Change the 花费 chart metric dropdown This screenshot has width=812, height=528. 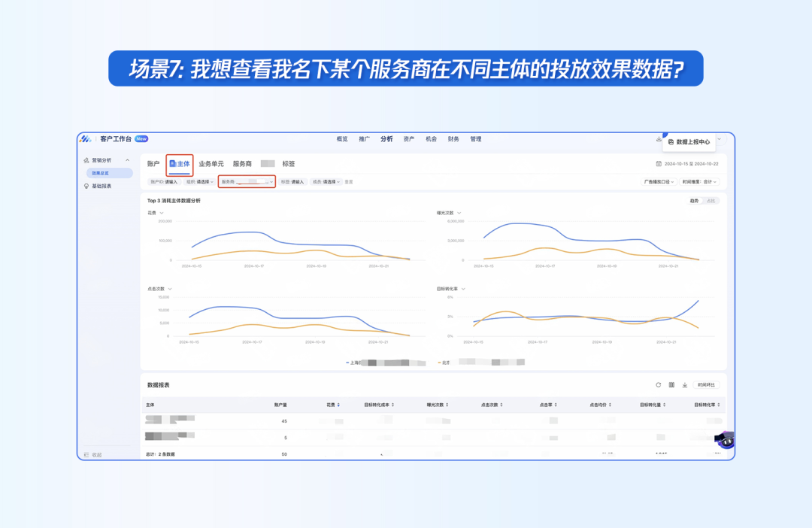pyautogui.click(x=156, y=213)
